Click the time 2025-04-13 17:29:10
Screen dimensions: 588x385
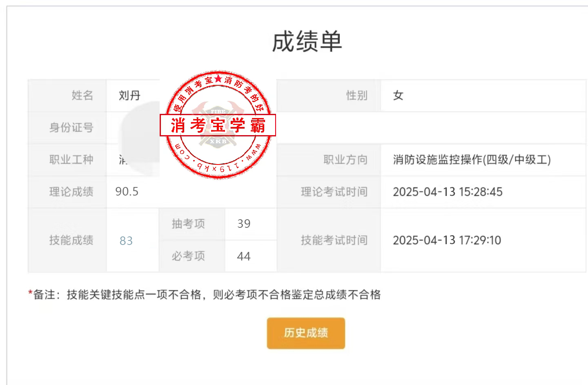coord(447,240)
